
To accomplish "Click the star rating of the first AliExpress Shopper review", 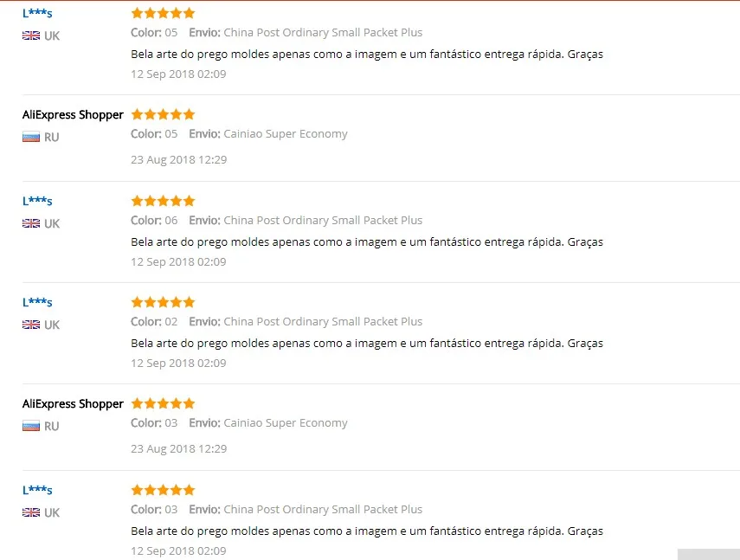I will 163,114.
